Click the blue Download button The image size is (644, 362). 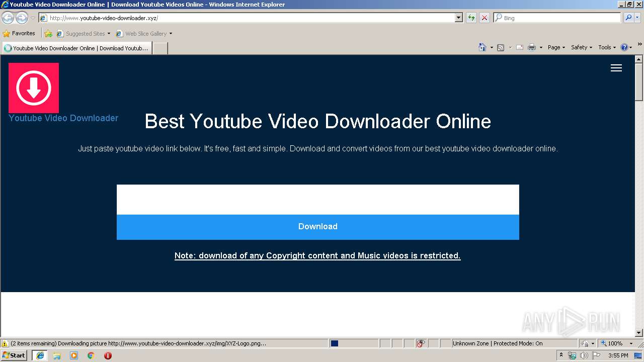pyautogui.click(x=317, y=227)
